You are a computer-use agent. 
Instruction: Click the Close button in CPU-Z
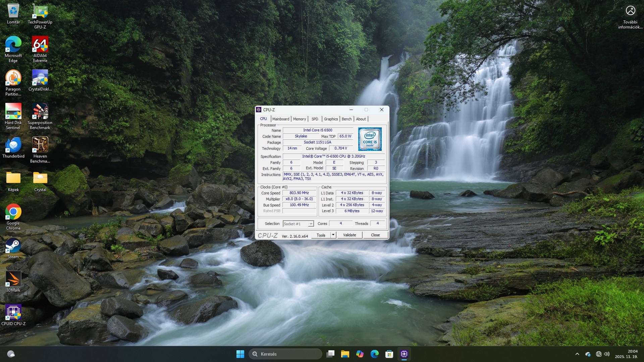click(375, 235)
